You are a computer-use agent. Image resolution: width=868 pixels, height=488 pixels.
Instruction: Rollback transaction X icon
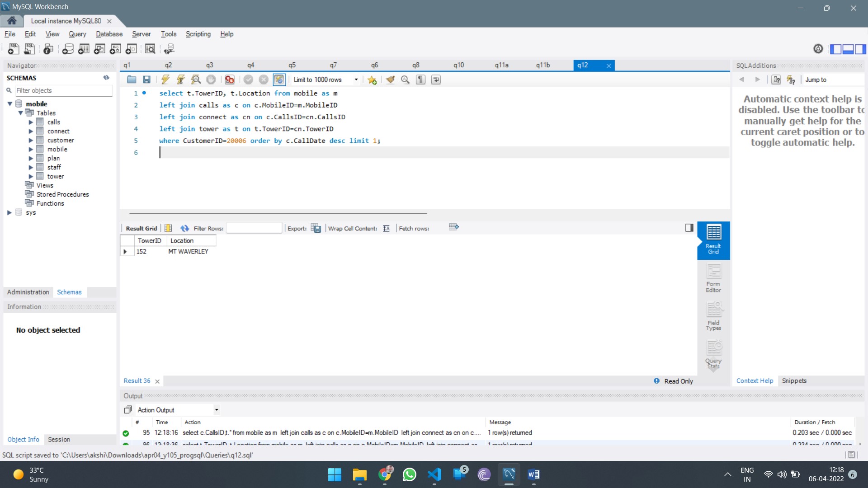click(264, 80)
